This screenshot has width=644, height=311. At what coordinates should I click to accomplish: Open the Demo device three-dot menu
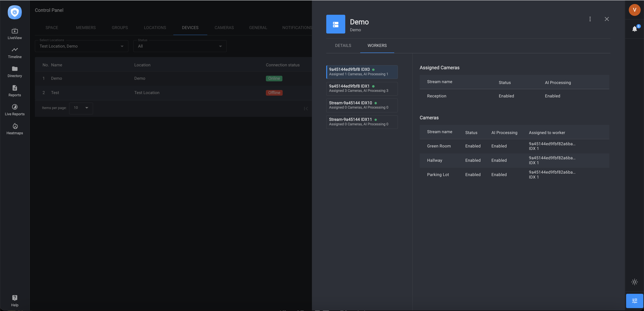590,19
